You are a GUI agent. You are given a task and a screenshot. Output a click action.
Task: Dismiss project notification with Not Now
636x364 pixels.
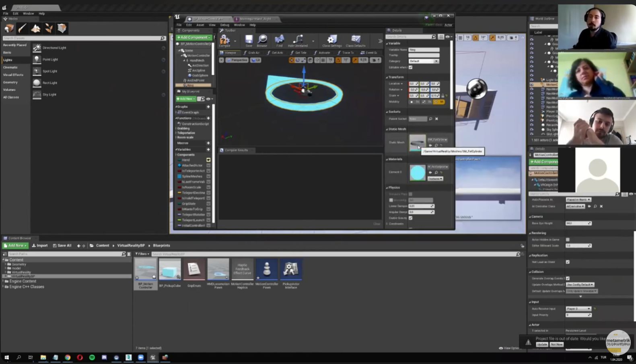tap(556, 344)
